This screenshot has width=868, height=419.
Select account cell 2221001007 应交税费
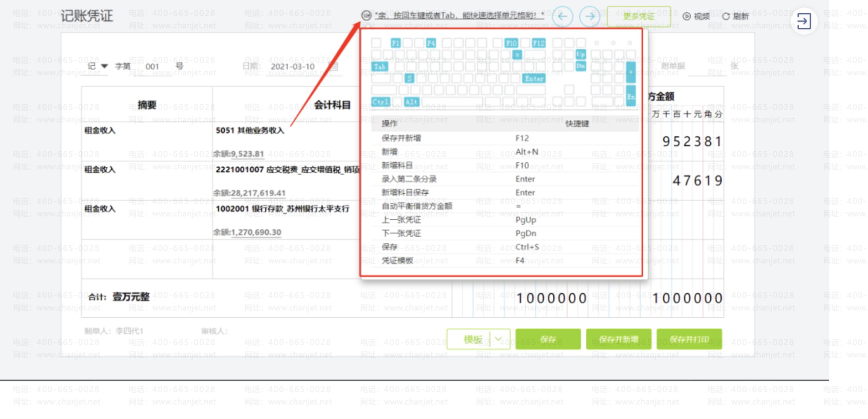point(287,170)
